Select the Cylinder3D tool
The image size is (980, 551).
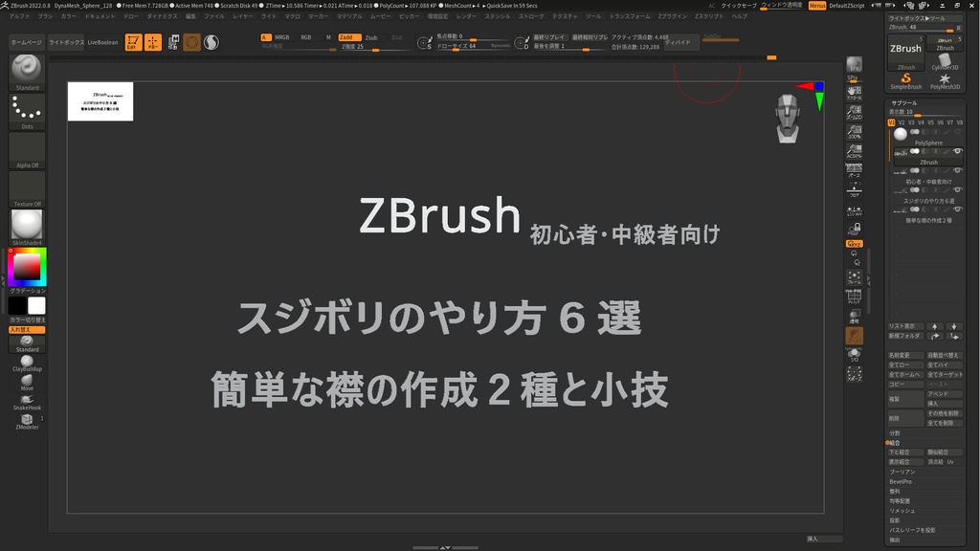coord(945,62)
